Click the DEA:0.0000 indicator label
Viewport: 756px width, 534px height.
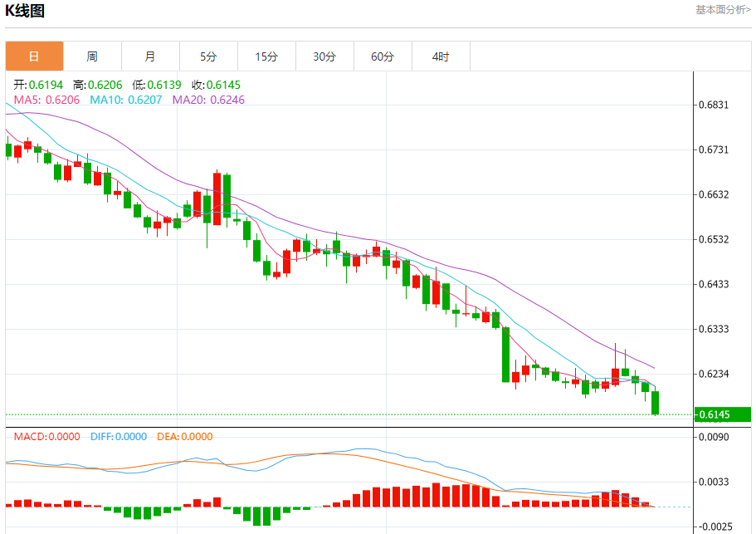click(x=185, y=437)
